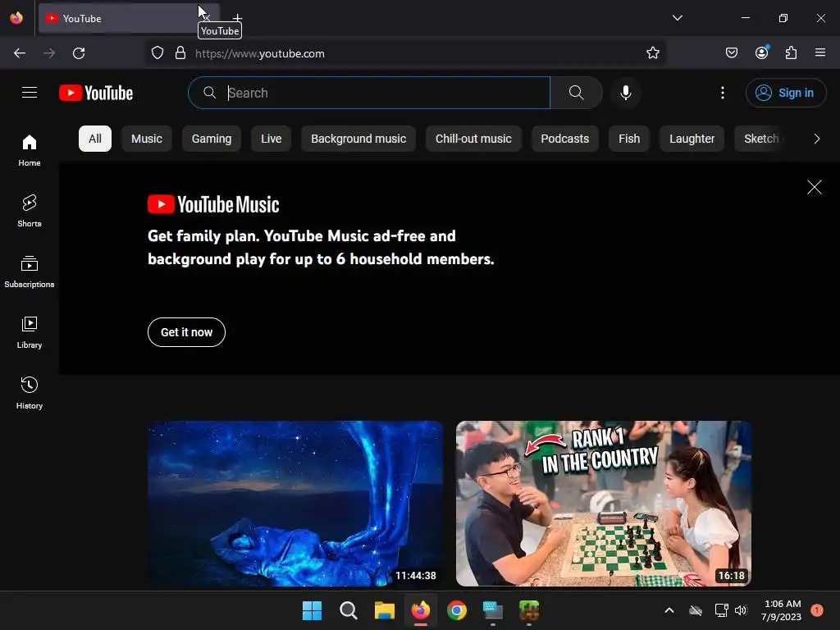
Task: Open Subscriptions in sidebar
Action: coord(30,272)
